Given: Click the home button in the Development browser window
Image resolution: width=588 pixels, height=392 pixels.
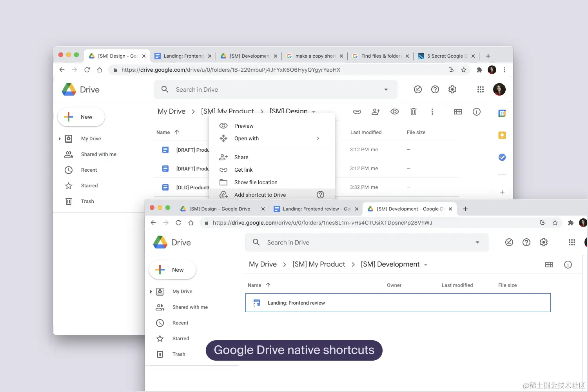Looking at the screenshot, I should coord(191,223).
